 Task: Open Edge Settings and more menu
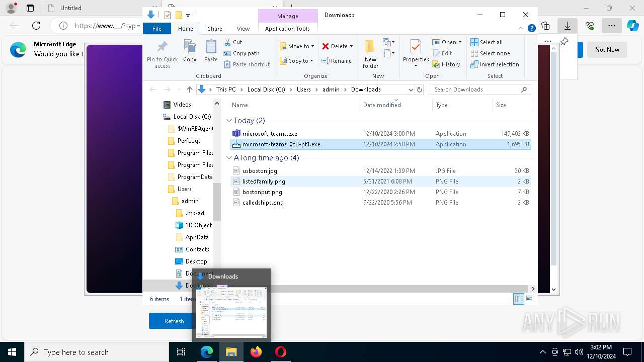[611, 26]
